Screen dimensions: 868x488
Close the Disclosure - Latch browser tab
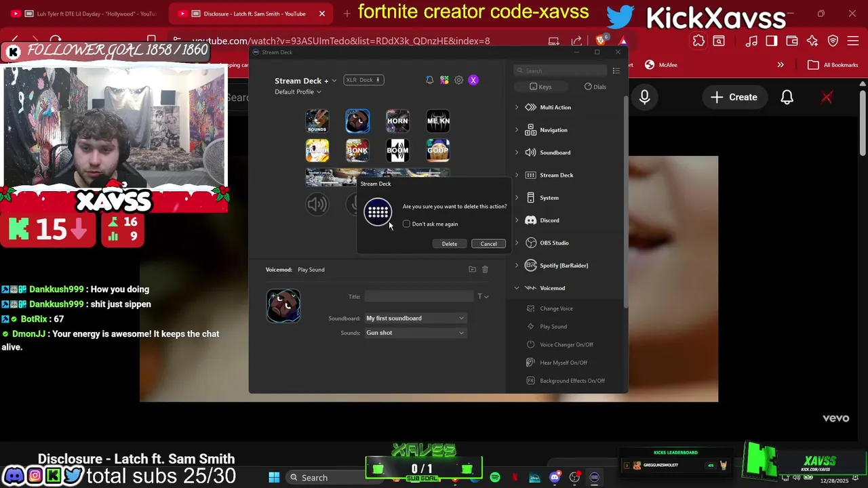click(x=322, y=14)
